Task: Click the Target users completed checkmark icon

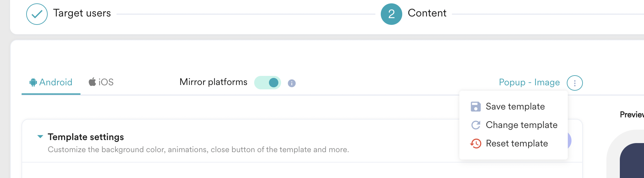Action: tap(37, 14)
